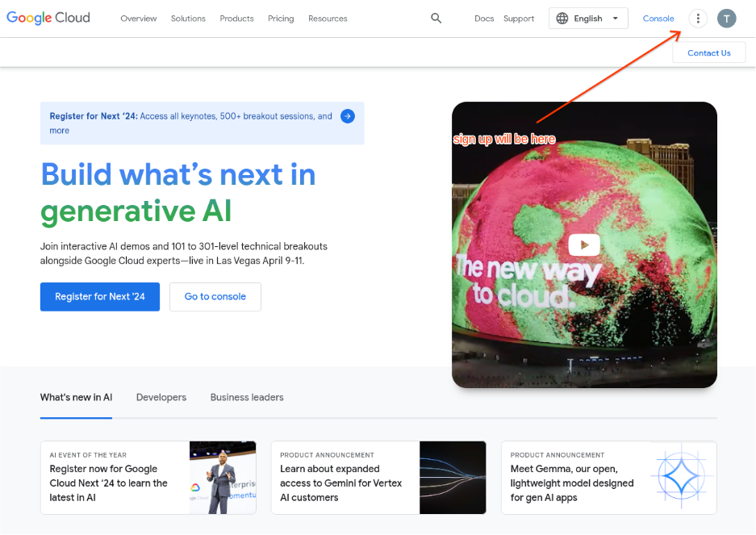756x535 pixels.
Task: Click the Go to console button
Action: click(215, 297)
